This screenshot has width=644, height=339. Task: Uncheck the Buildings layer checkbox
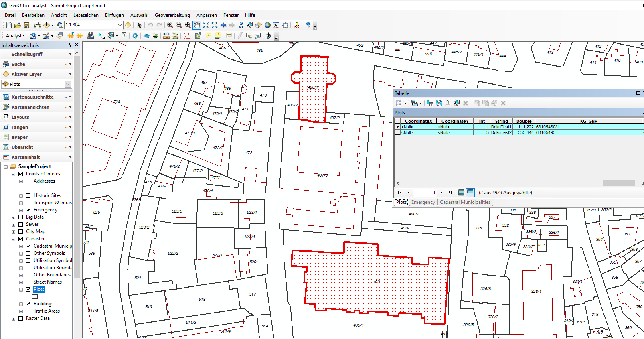[28, 304]
